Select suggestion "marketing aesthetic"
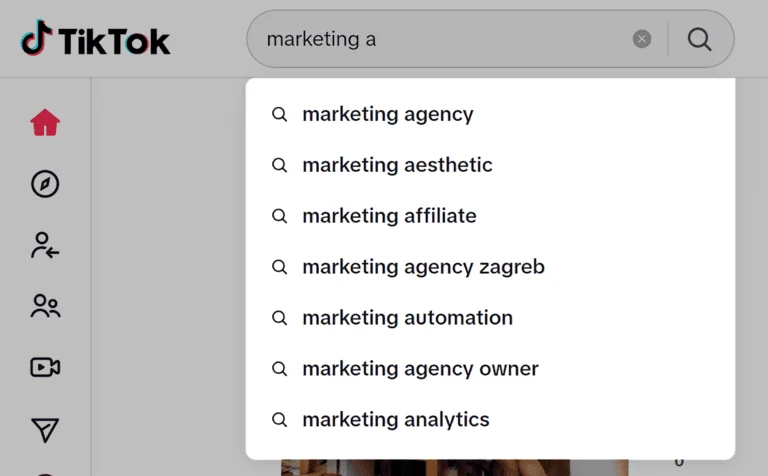 [397, 165]
